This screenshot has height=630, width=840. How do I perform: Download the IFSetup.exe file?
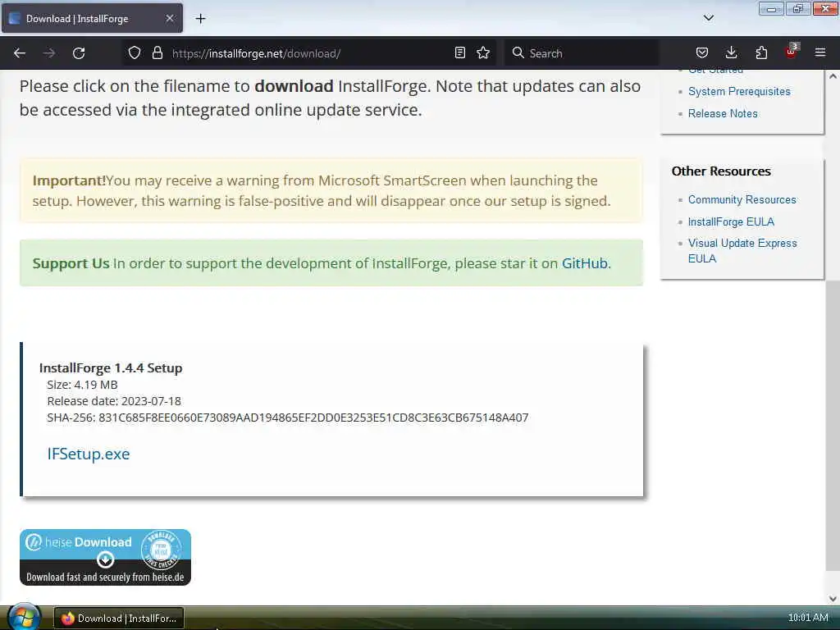tap(89, 454)
